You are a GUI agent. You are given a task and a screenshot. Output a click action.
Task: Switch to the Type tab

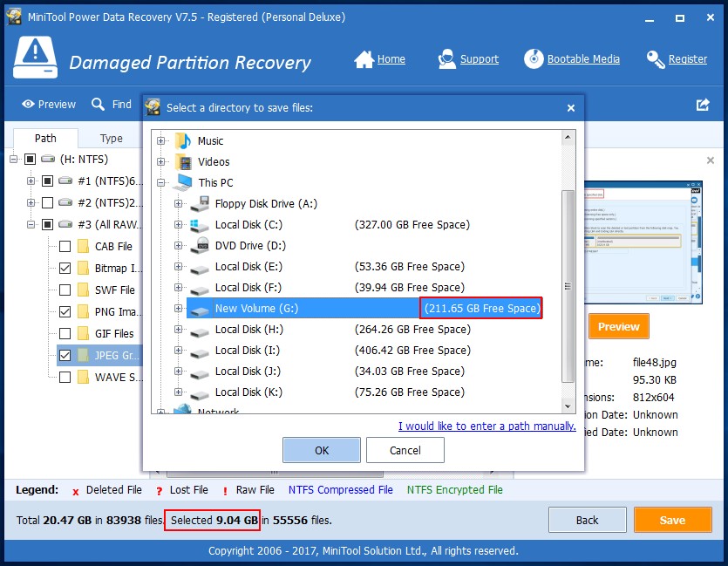112,138
